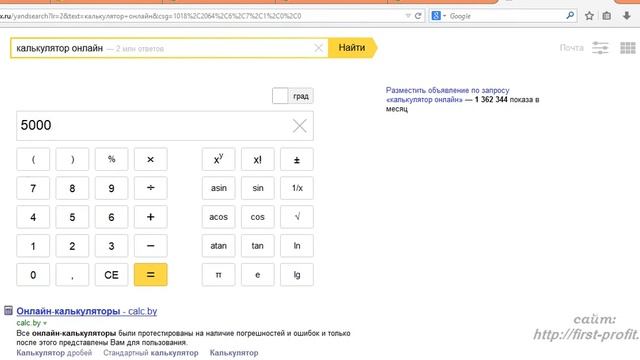Click the square root button
The height and width of the screenshot is (360, 640).
coord(297,217)
